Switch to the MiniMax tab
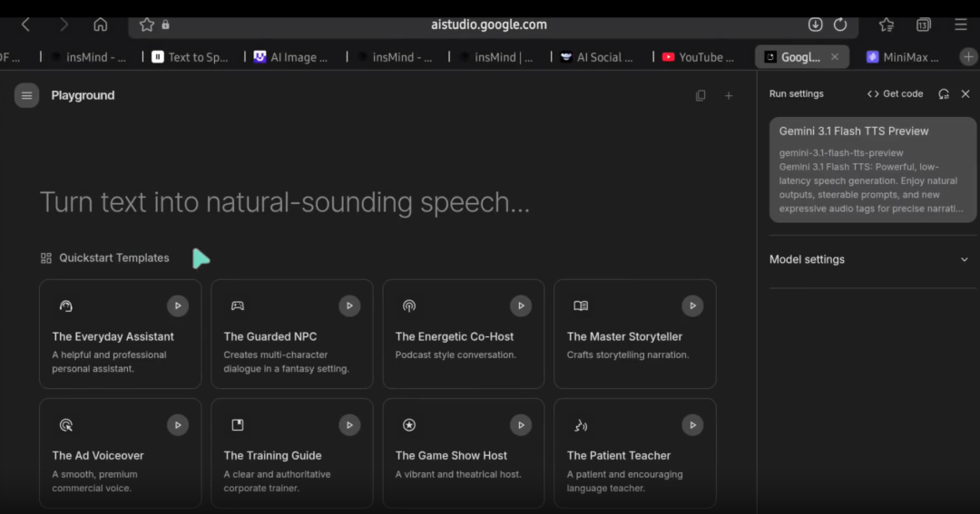980x514 pixels. pyautogui.click(x=903, y=57)
